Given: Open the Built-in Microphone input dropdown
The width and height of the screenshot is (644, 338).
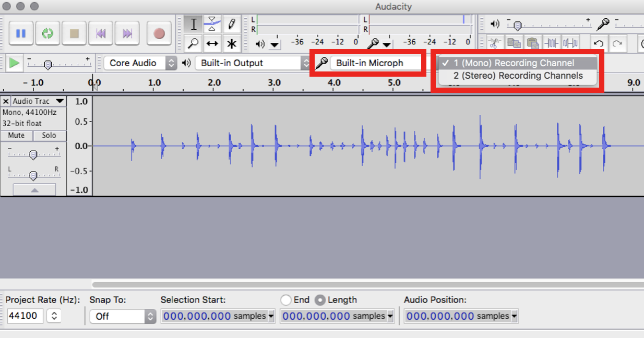Looking at the screenshot, I should (375, 63).
